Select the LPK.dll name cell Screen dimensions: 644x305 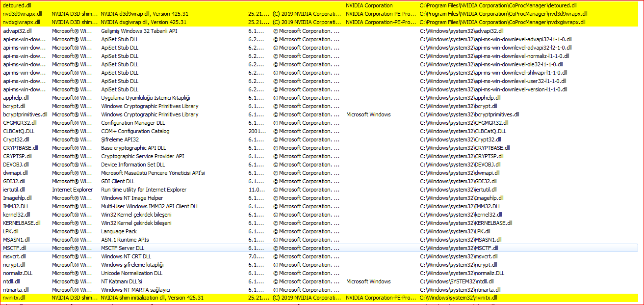(x=11, y=231)
